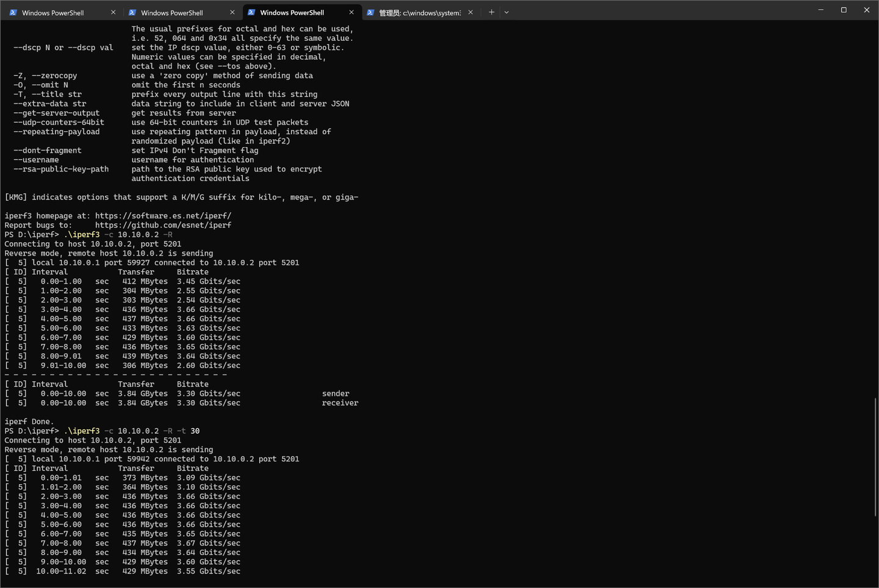Click the "--rsa-public-key-path" option text
The width and height of the screenshot is (879, 588).
pyautogui.click(x=61, y=169)
